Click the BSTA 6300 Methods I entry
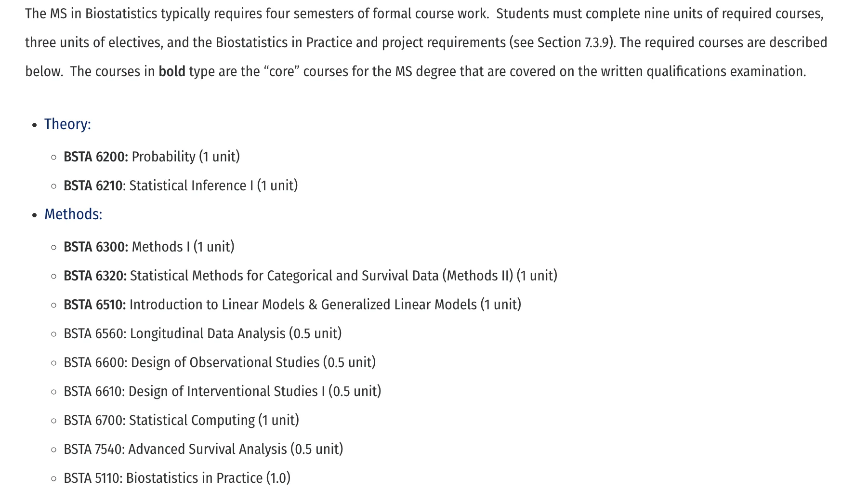This screenshot has height=504, width=868. (148, 247)
